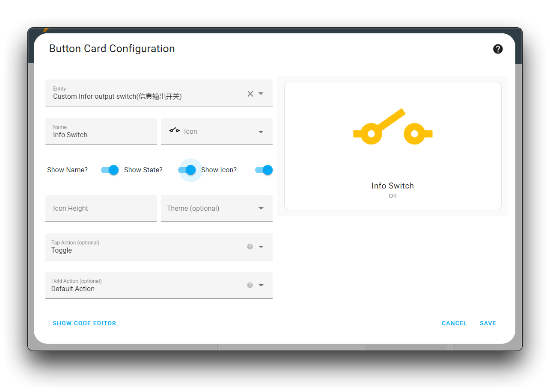Turn off the Show Icon switch
550x392 pixels.
click(264, 170)
